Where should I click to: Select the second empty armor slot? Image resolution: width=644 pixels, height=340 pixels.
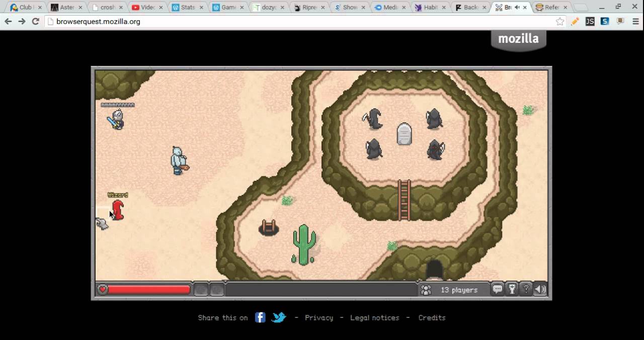(217, 290)
